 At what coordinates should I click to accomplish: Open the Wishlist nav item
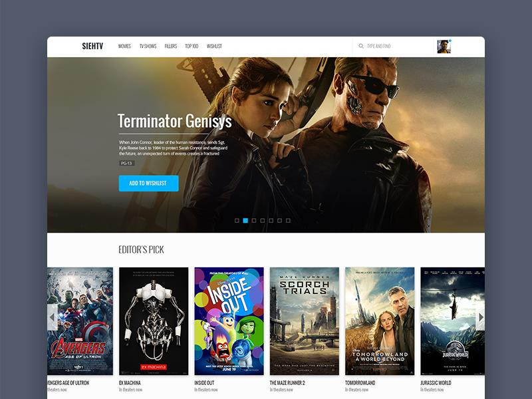(214, 46)
